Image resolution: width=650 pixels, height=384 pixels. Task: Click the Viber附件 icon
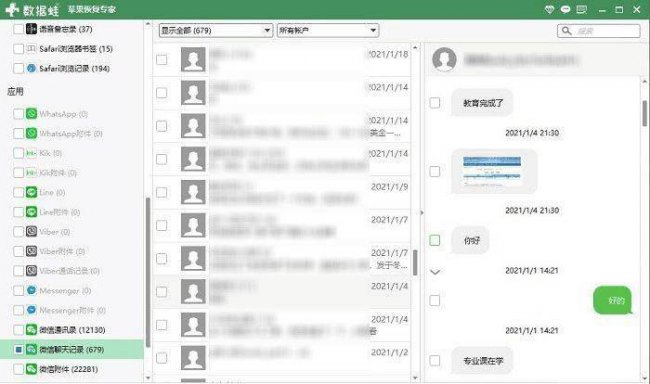pyautogui.click(x=32, y=251)
